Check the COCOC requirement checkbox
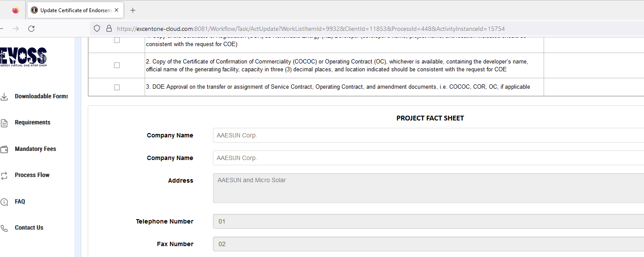644x257 pixels. point(117,65)
